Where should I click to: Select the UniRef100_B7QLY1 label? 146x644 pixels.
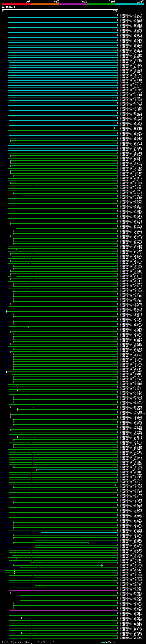click(x=131, y=140)
